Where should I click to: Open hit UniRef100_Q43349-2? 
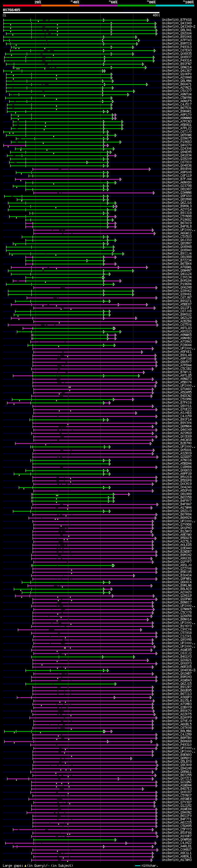click(x=179, y=26)
